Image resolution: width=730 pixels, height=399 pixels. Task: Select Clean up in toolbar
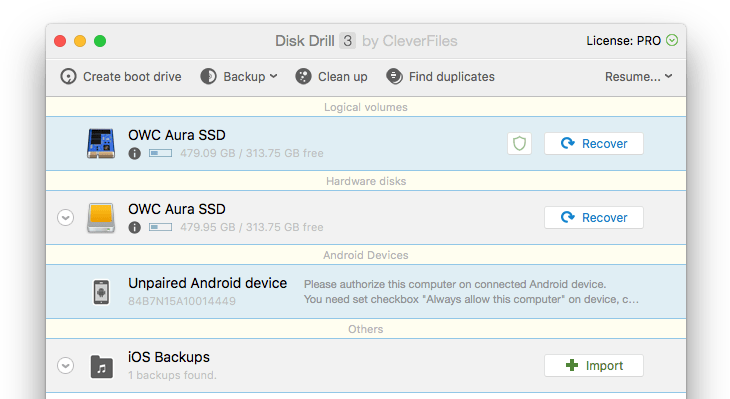tap(343, 77)
